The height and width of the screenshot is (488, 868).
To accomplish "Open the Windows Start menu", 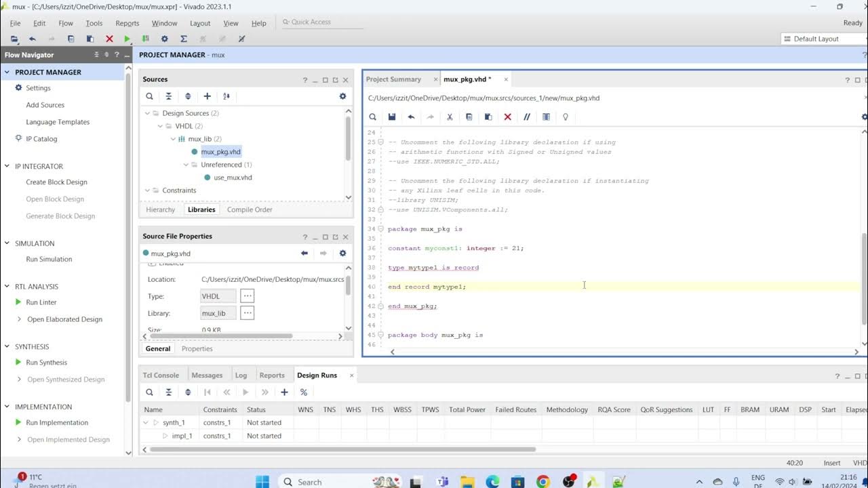I will 262,482.
